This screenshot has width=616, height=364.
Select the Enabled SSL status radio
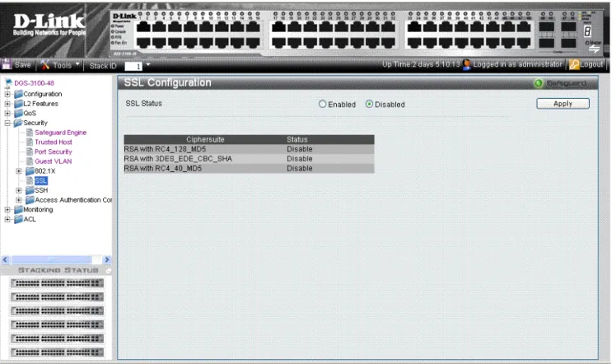323,104
